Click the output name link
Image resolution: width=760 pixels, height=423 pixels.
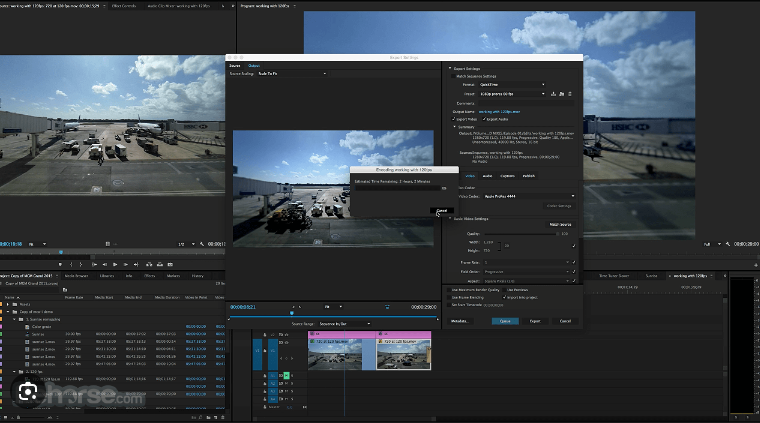pos(500,111)
